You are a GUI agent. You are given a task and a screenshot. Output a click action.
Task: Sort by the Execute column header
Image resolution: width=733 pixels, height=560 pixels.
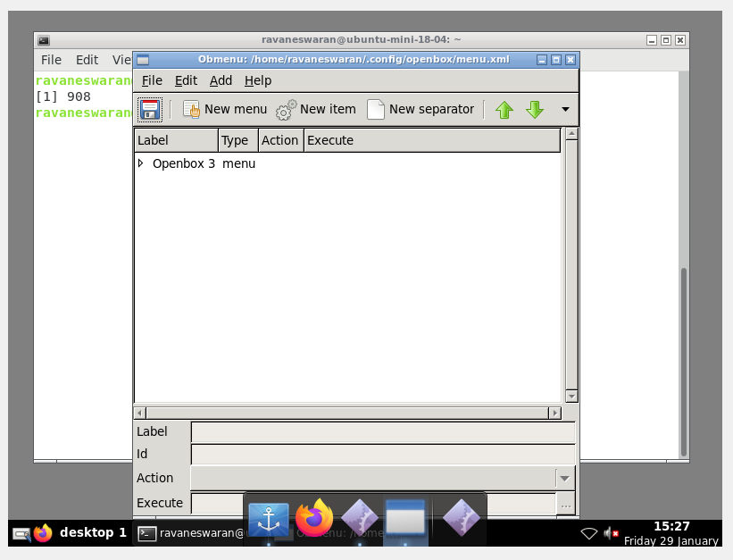(432, 140)
